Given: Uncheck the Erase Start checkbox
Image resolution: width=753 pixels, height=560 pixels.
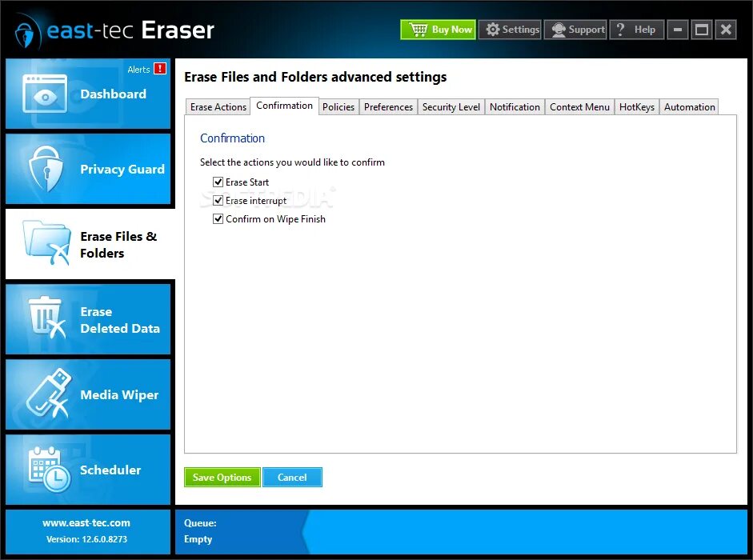Looking at the screenshot, I should point(218,182).
